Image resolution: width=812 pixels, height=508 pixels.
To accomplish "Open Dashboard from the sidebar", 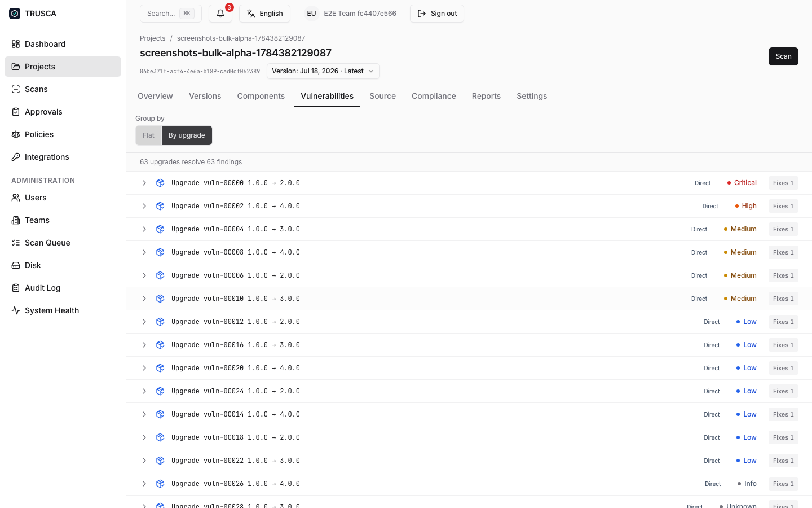I will click(63, 44).
